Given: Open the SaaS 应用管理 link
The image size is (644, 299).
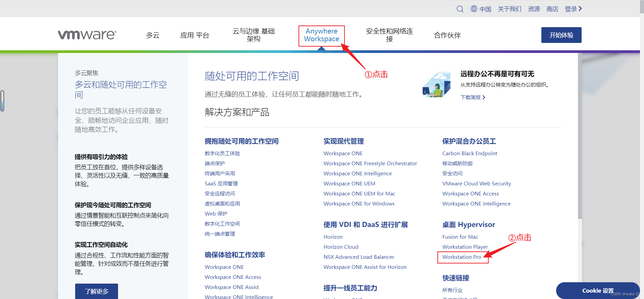Looking at the screenshot, I should 221,183.
